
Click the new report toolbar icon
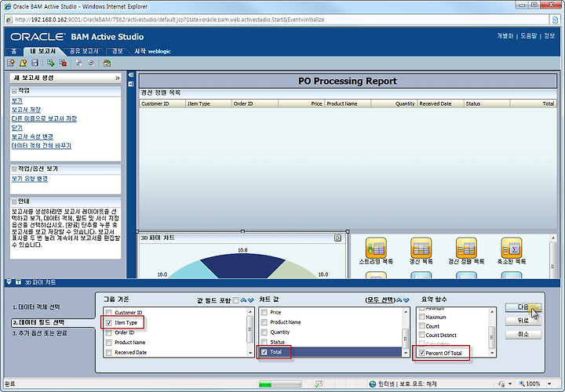[11, 63]
